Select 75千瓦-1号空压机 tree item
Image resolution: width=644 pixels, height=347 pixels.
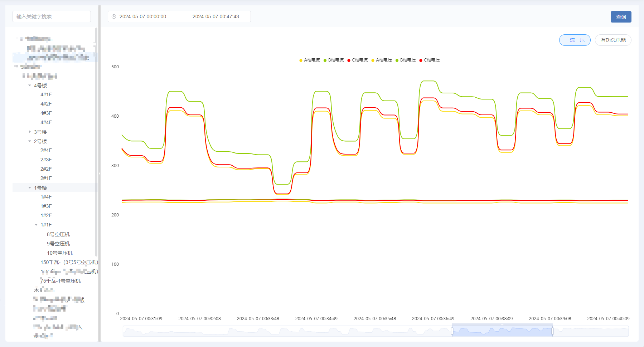click(x=60, y=281)
